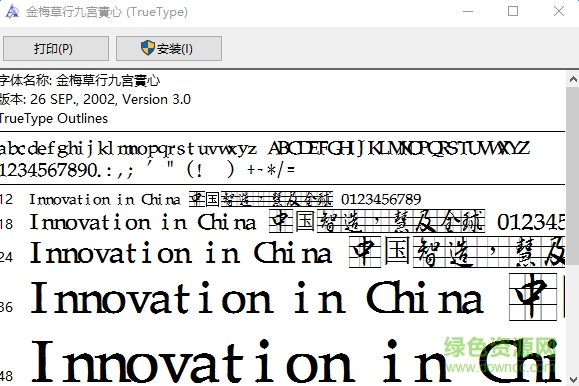Click the size 12 'Innovation in China' sample
Image resolution: width=579 pixels, height=386 pixels.
pyautogui.click(x=105, y=200)
